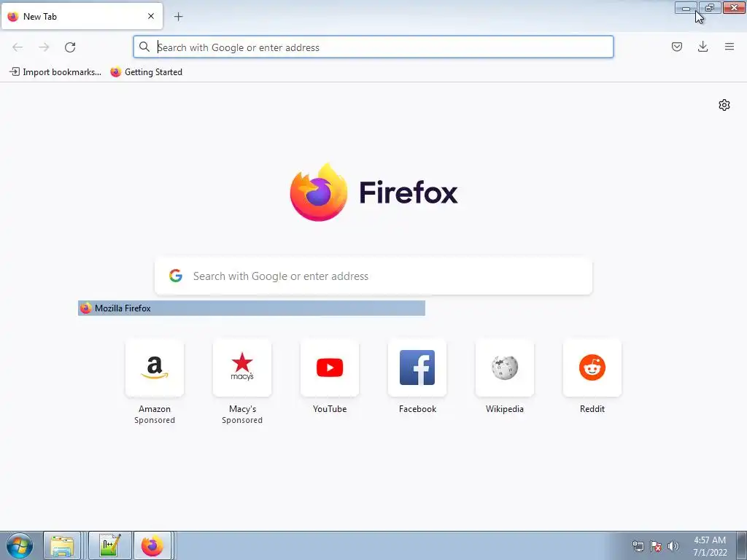
Task: Click Import bookmarks in bookmarks toolbar
Action: pyautogui.click(x=55, y=72)
